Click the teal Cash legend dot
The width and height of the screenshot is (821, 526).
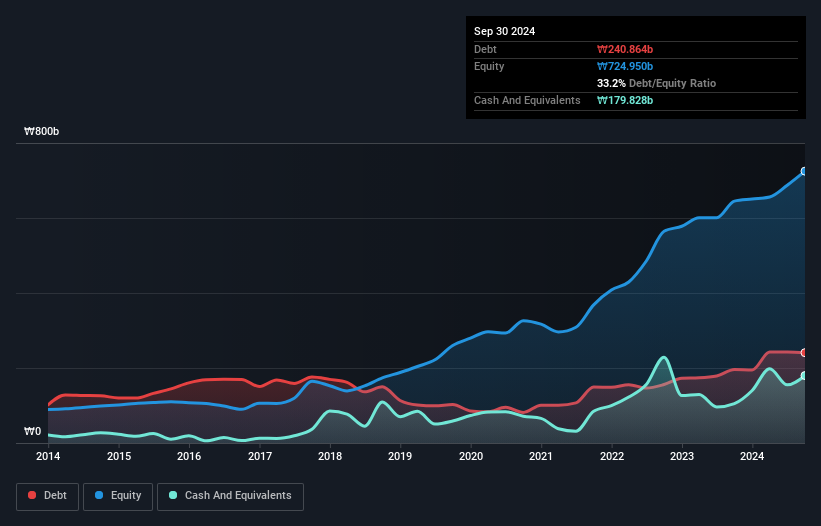(173, 495)
